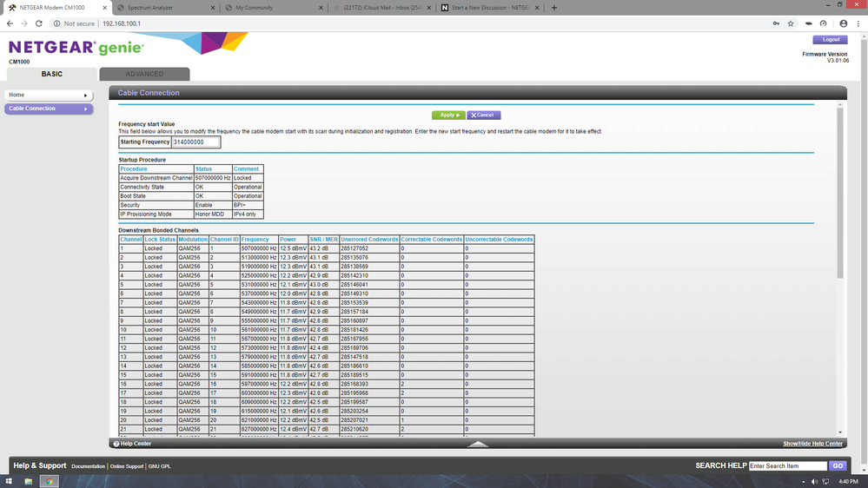Click the Honor MDD status cell
The image size is (868, 488).
pos(213,214)
